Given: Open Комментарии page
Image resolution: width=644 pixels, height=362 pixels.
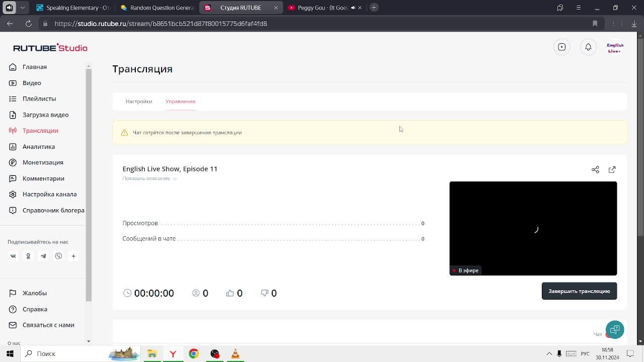Looking at the screenshot, I should point(43,178).
